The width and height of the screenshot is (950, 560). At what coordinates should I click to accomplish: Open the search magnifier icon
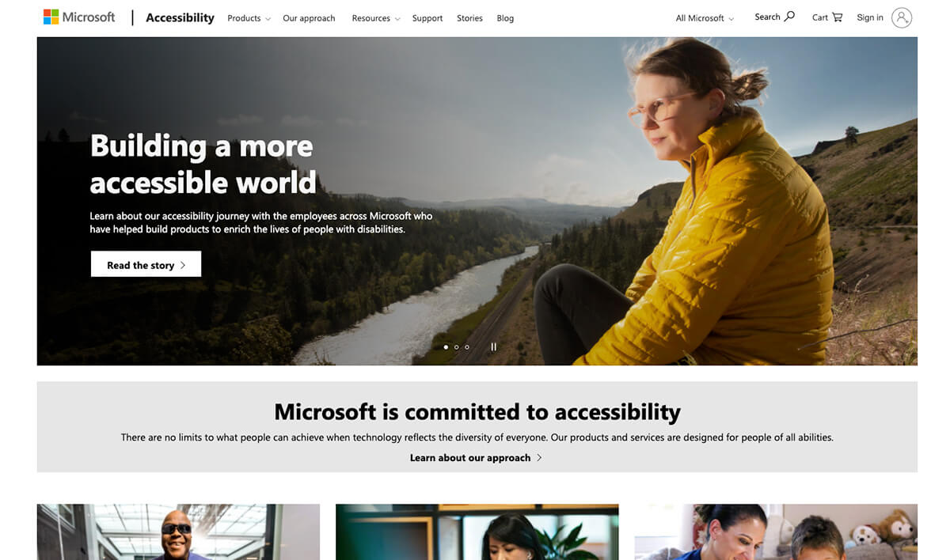[789, 17]
